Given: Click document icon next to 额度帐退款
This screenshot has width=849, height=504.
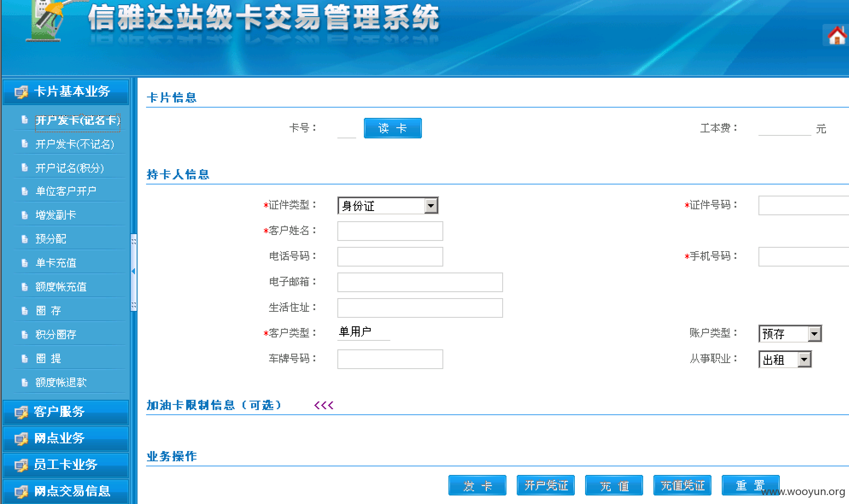Looking at the screenshot, I should 25,382.
